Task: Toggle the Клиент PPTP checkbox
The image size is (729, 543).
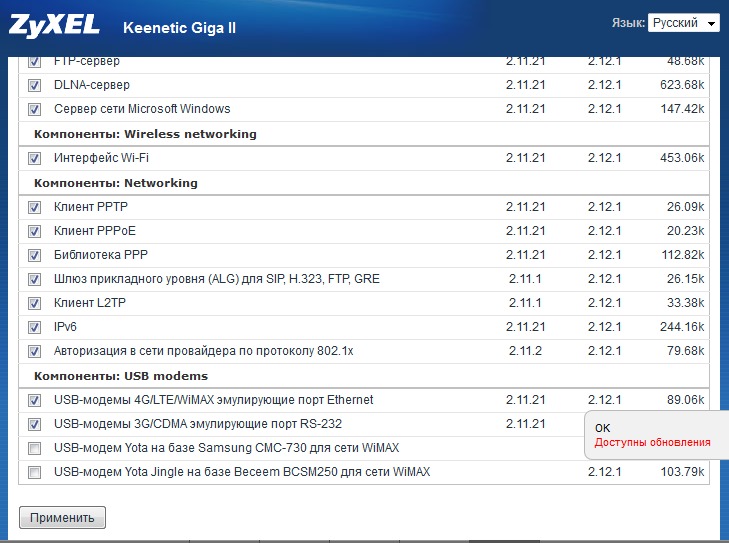Action: 34,207
